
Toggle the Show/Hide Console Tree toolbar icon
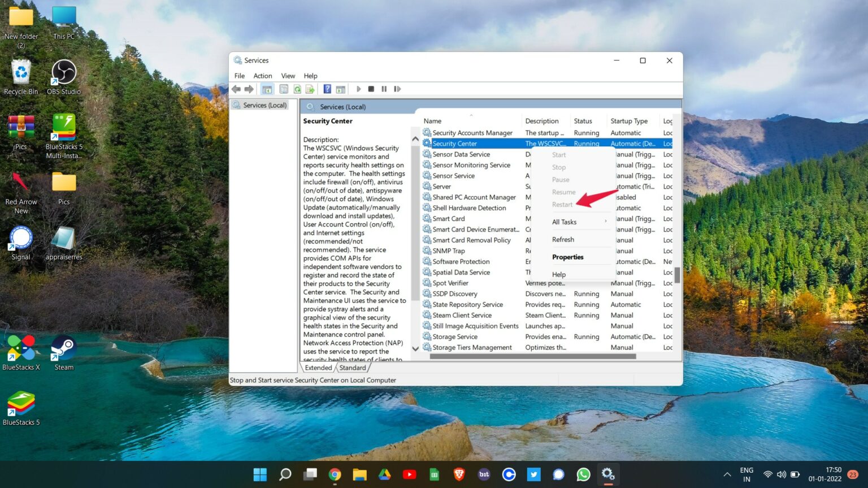tap(267, 89)
